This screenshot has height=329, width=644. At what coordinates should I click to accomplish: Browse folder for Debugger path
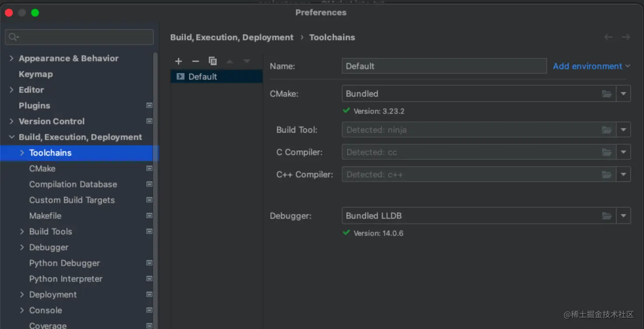[x=606, y=216]
